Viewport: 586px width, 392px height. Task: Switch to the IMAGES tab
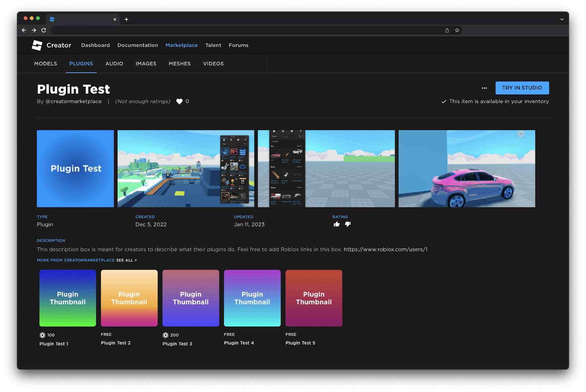(146, 64)
